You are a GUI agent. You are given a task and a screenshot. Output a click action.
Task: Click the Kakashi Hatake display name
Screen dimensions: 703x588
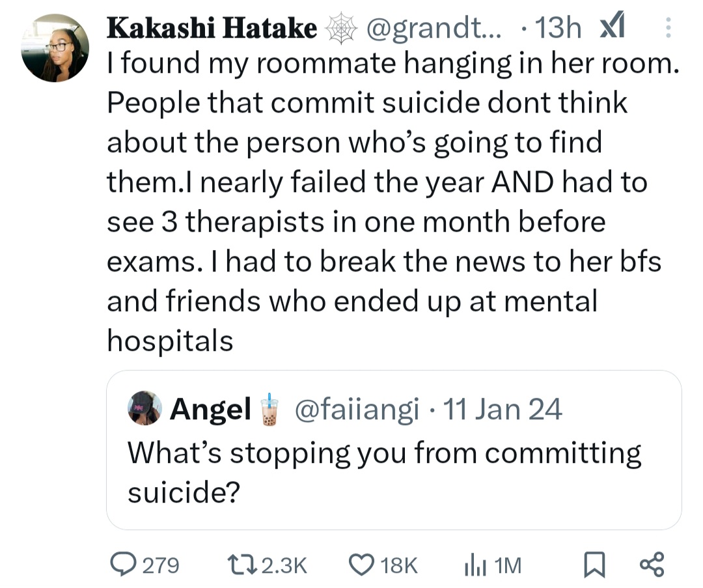tap(212, 29)
